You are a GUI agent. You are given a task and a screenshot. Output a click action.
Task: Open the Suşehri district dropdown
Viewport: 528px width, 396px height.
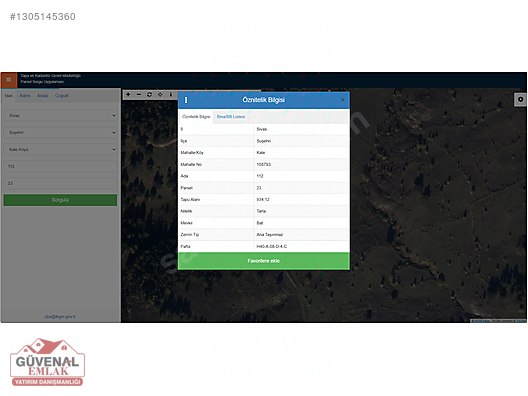tap(61, 132)
